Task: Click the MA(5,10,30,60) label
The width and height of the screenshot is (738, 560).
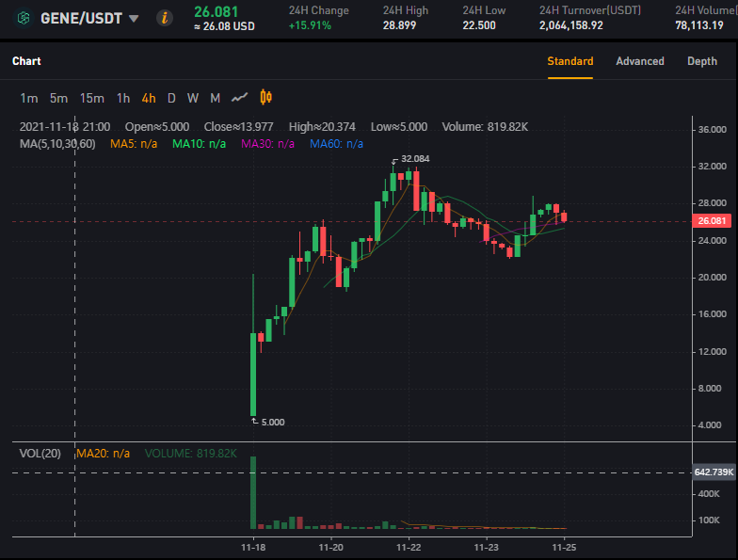Action: click(57, 143)
